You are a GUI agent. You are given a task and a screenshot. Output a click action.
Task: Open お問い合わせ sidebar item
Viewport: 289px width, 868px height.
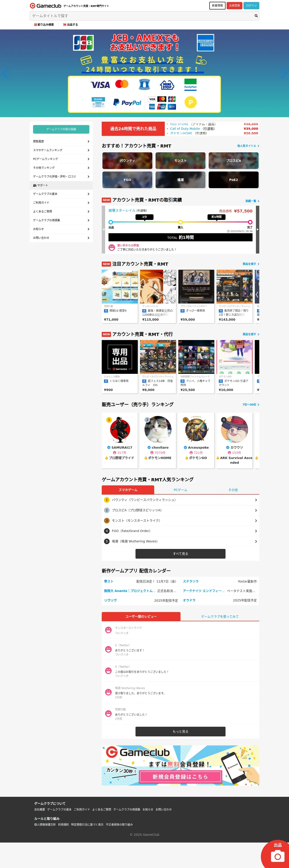point(61,238)
